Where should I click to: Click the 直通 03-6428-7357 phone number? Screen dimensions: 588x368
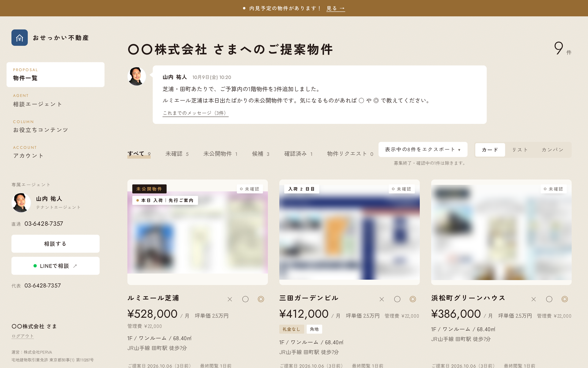[44, 224]
